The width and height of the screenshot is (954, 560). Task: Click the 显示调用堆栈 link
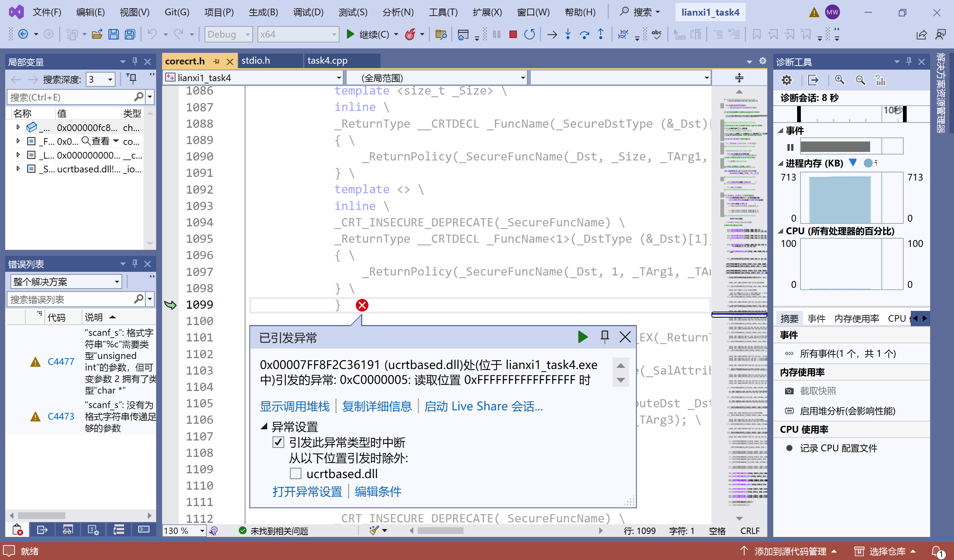(x=294, y=406)
